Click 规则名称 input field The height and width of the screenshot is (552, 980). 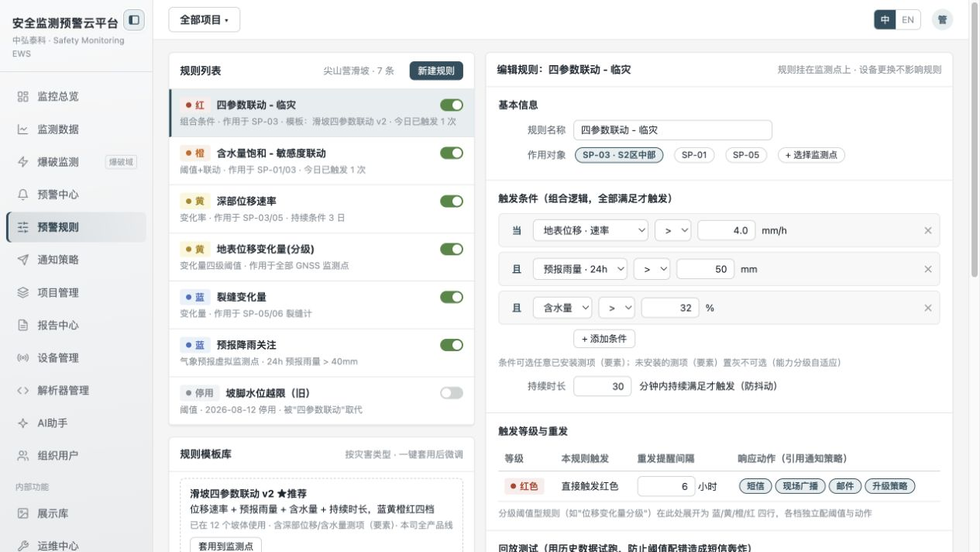pyautogui.click(x=673, y=130)
